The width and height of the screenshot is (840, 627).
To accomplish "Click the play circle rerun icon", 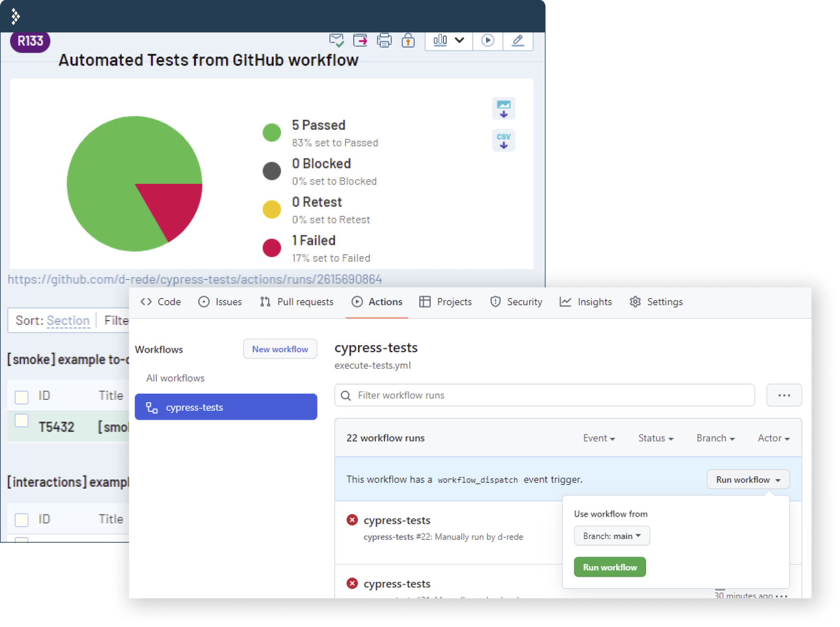I will 487,40.
